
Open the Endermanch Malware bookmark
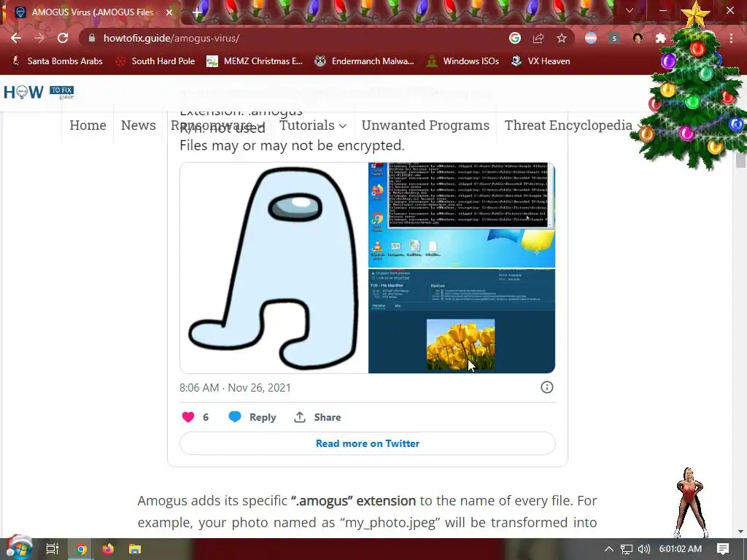(365, 61)
